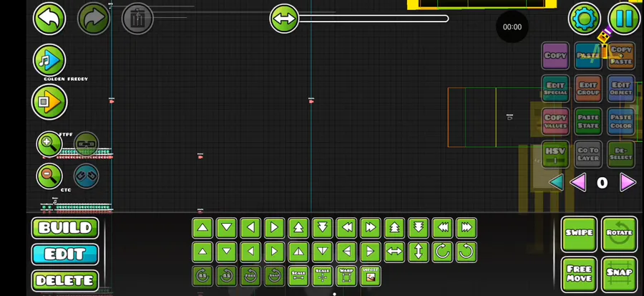Zoom out with the minus magnifier
The image size is (644, 296).
[x=49, y=176]
